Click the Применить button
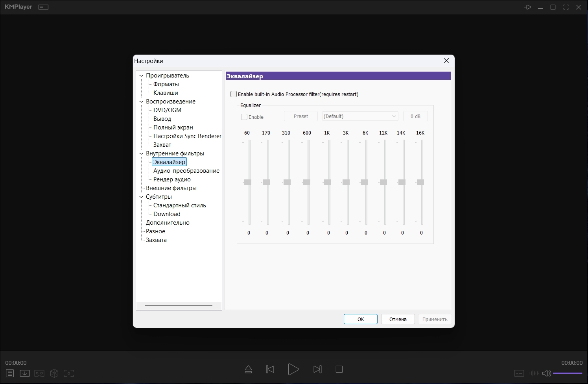The image size is (588, 384). [435, 319]
